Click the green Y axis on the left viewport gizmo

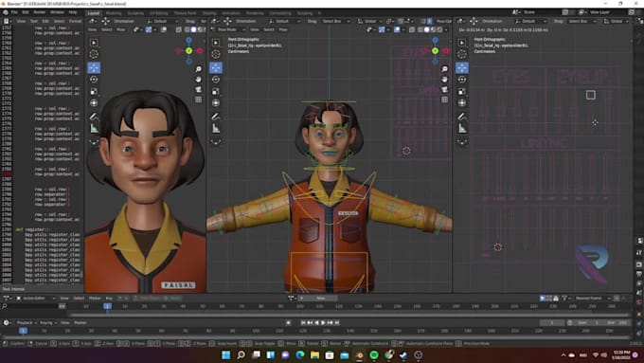click(188, 50)
